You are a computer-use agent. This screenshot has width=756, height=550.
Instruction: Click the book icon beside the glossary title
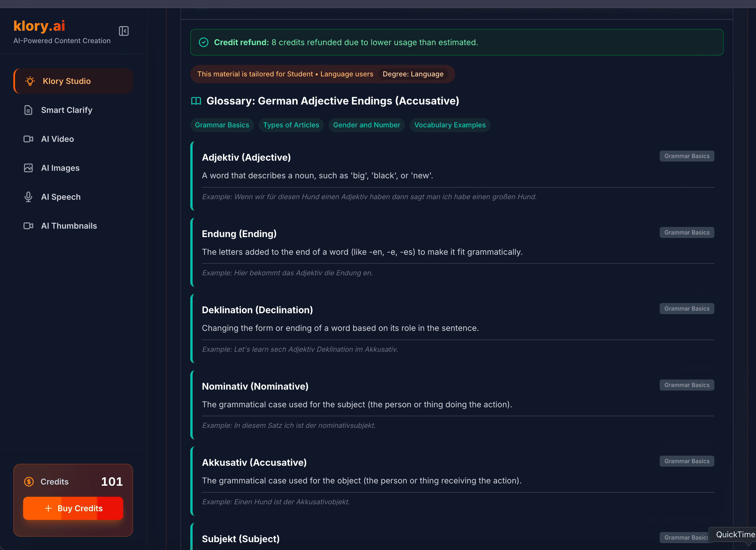coord(196,101)
